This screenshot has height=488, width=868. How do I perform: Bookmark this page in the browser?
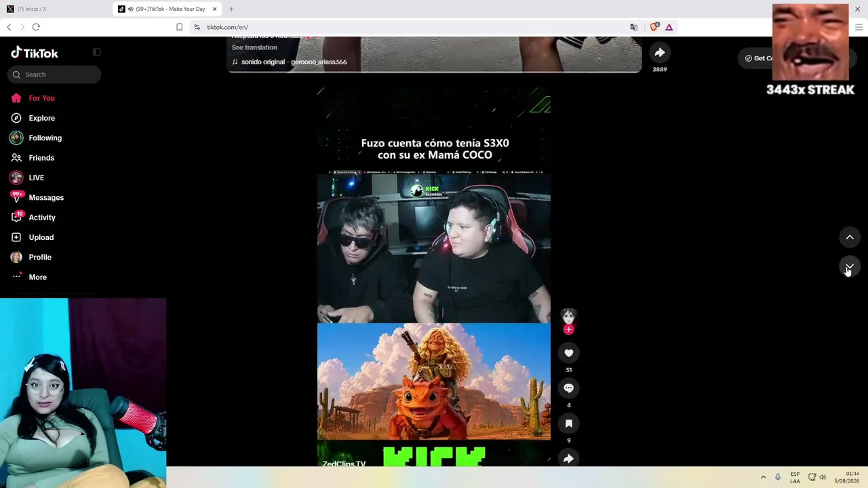click(x=179, y=27)
